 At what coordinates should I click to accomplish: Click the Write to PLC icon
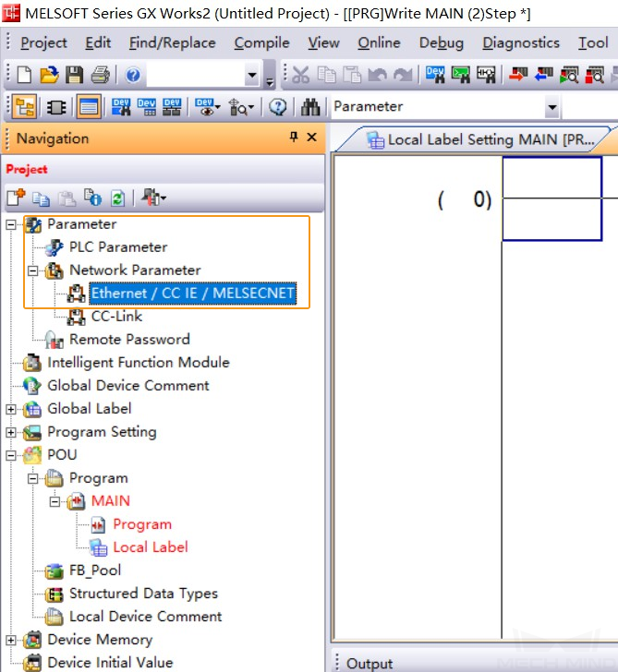pyautogui.click(x=518, y=75)
